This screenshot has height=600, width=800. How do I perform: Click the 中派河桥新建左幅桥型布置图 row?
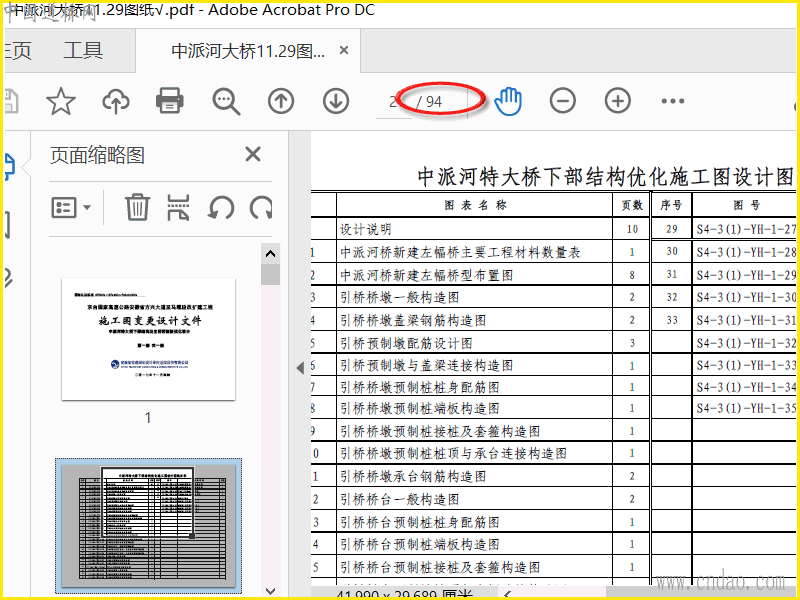(x=474, y=275)
